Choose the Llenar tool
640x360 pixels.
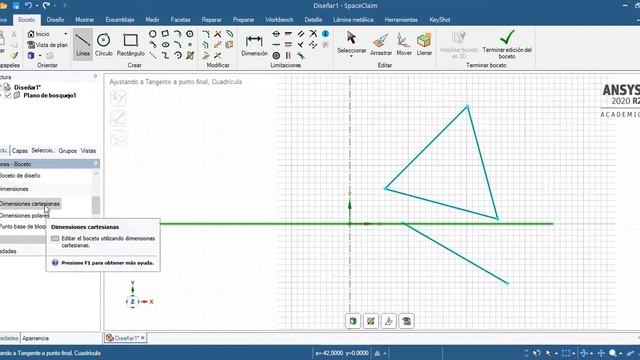424,44
